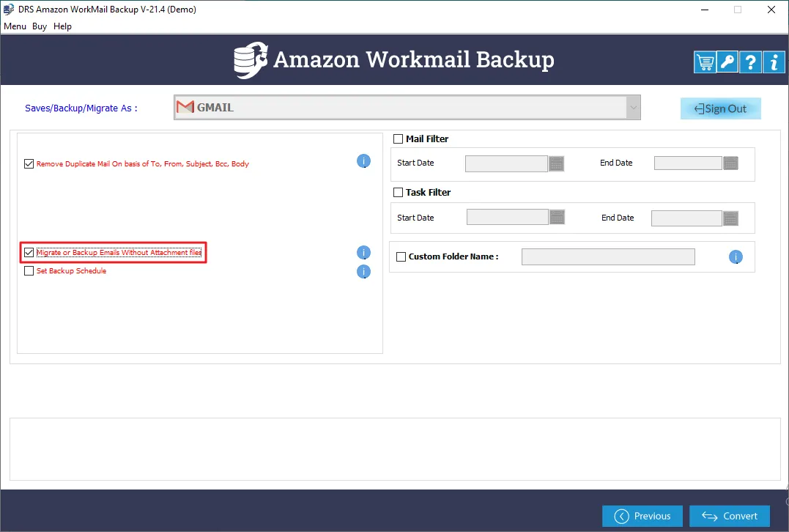
Task: Click the shopping cart buy icon
Action: pos(705,62)
